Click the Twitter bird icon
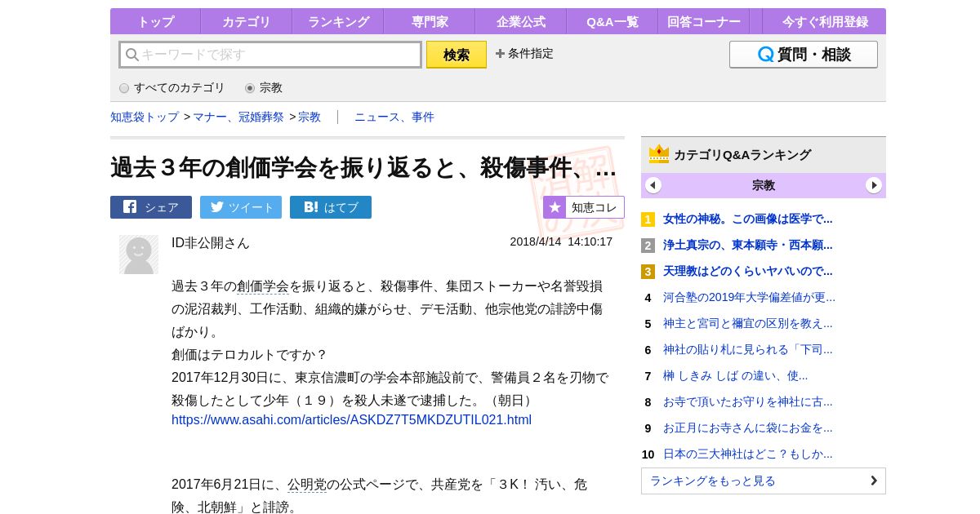The height and width of the screenshot is (514, 980). click(217, 207)
